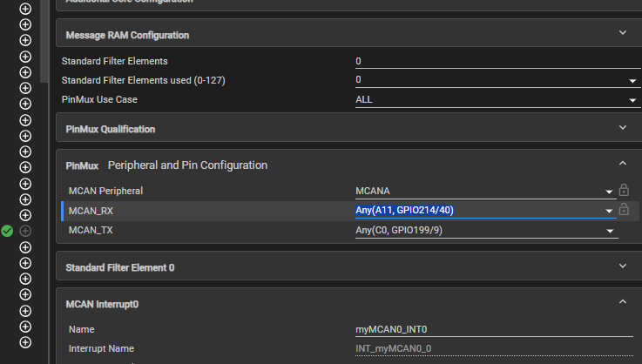Click the Name field showing myMCAN0_INT0
Image resolution: width=642 pixels, height=364 pixels.
point(494,330)
